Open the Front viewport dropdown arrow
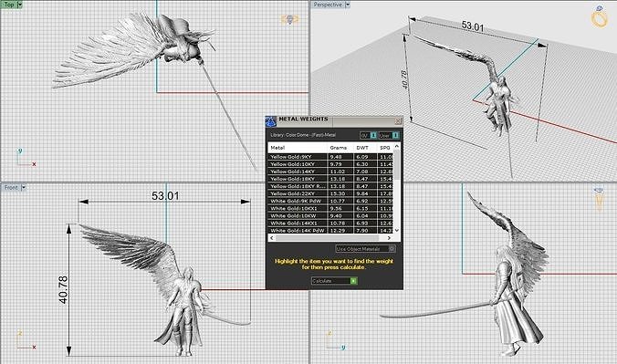This screenshot has height=364, width=617. tap(23, 188)
